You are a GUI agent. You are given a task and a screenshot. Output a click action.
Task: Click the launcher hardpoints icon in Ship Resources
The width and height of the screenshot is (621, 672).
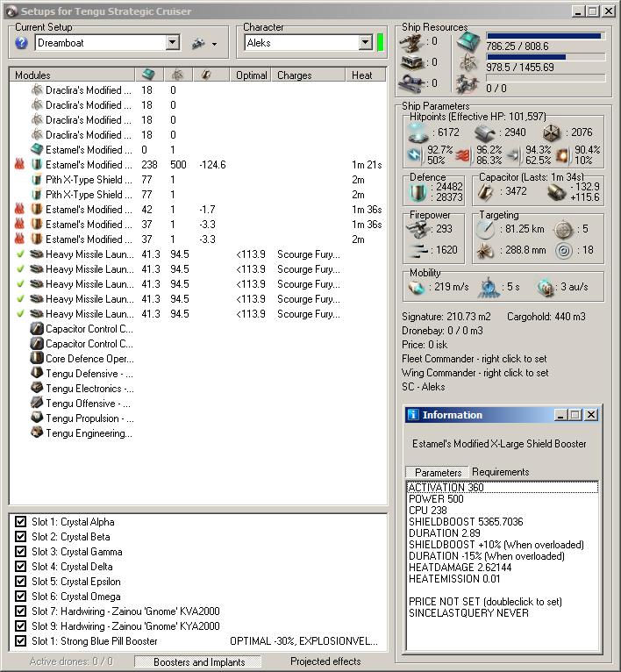click(x=412, y=62)
